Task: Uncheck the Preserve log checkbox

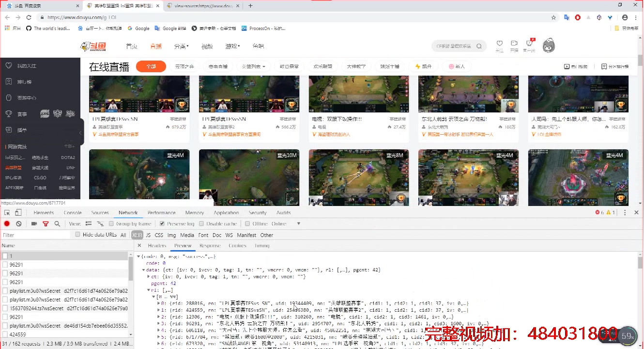Action: pyautogui.click(x=162, y=224)
